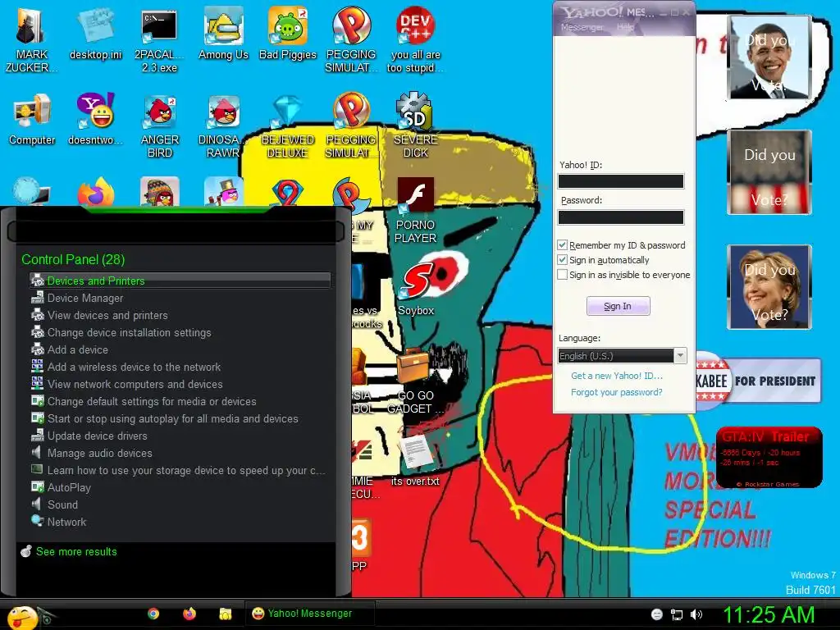Open View network computers and devices
The width and height of the screenshot is (840, 630).
click(x=180, y=384)
